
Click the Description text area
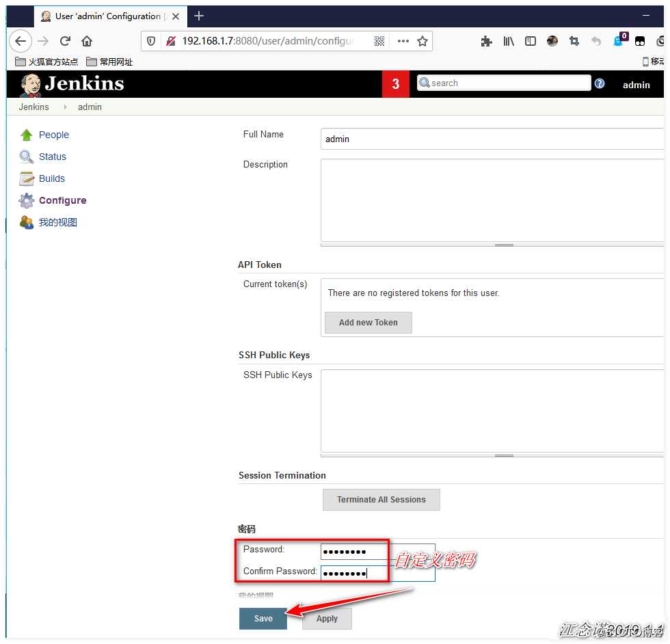coord(492,200)
